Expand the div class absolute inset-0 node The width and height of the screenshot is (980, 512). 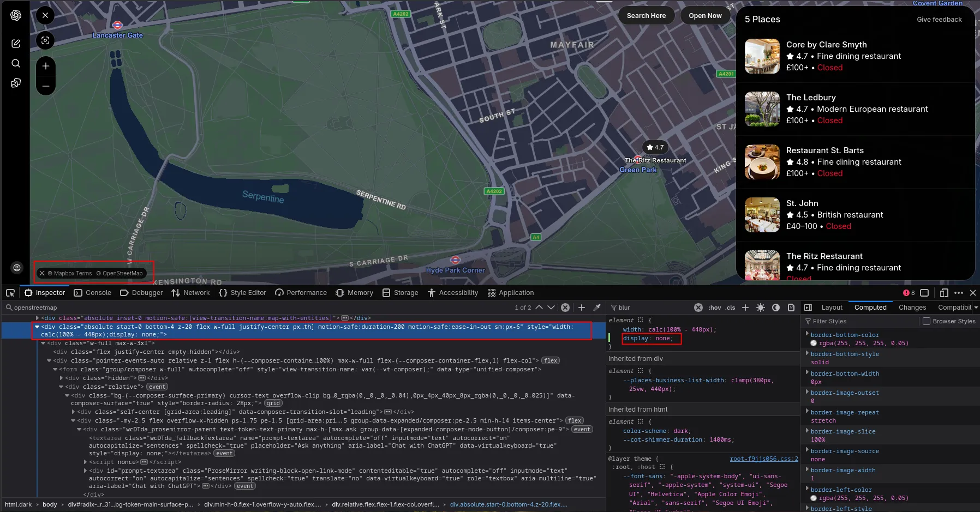[x=37, y=318]
